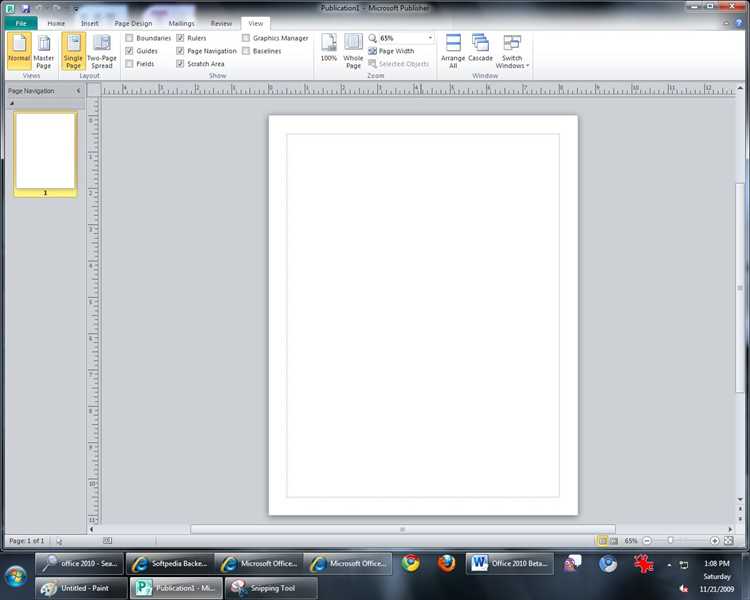This screenshot has height=600, width=750.
Task: Minimize the ribbon with the caret
Action: (x=726, y=23)
